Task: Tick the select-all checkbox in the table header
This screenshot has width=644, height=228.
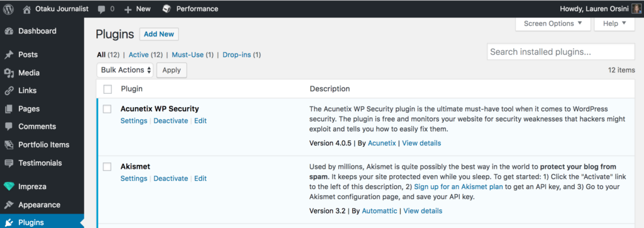Action: (x=108, y=89)
